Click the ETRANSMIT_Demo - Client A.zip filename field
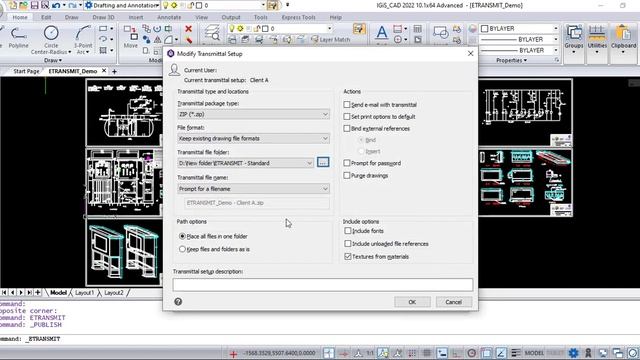The width and height of the screenshot is (640, 360). (x=257, y=203)
